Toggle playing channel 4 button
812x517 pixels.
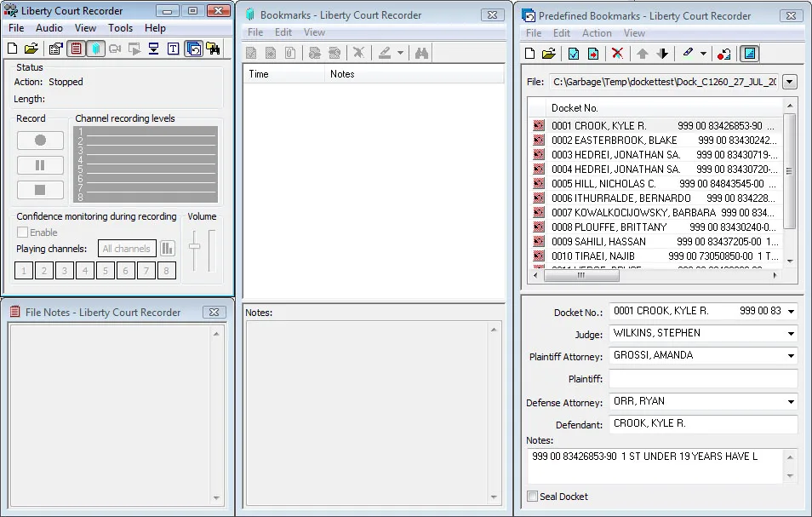click(85, 270)
